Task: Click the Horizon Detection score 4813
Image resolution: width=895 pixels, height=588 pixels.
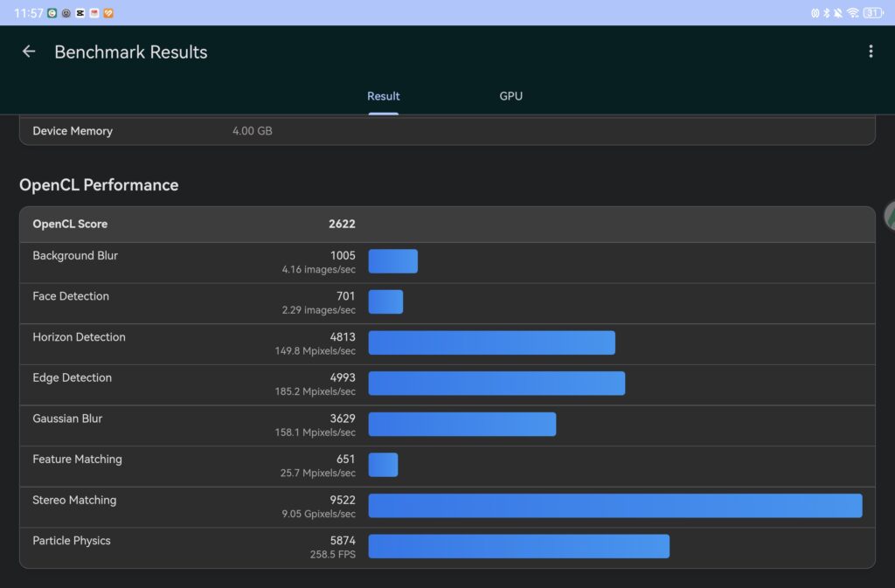Action: pos(343,337)
